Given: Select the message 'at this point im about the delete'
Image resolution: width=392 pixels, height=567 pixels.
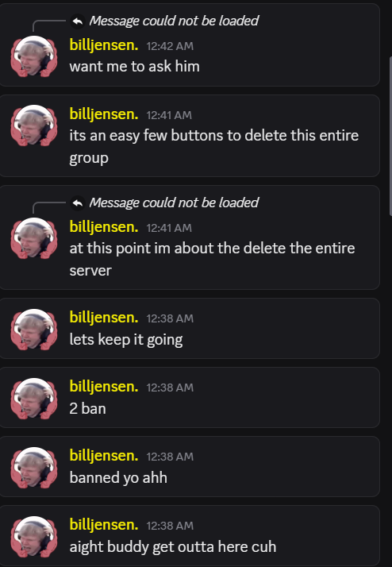Looking at the screenshot, I should pyautogui.click(x=212, y=259).
